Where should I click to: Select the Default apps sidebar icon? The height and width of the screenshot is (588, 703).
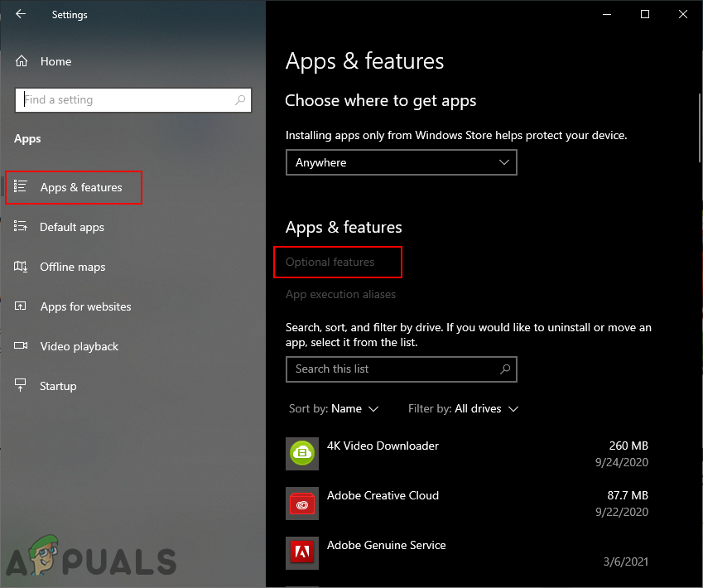pos(21,226)
